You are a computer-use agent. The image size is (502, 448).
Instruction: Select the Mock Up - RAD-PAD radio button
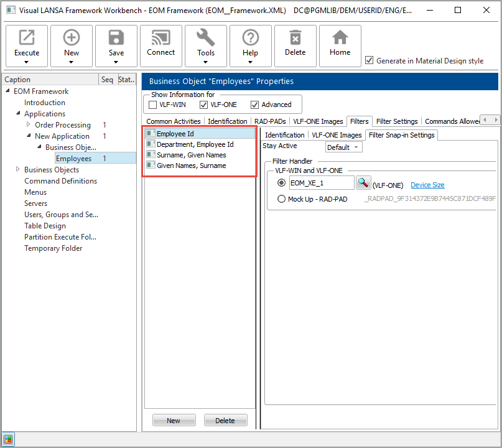(281, 199)
